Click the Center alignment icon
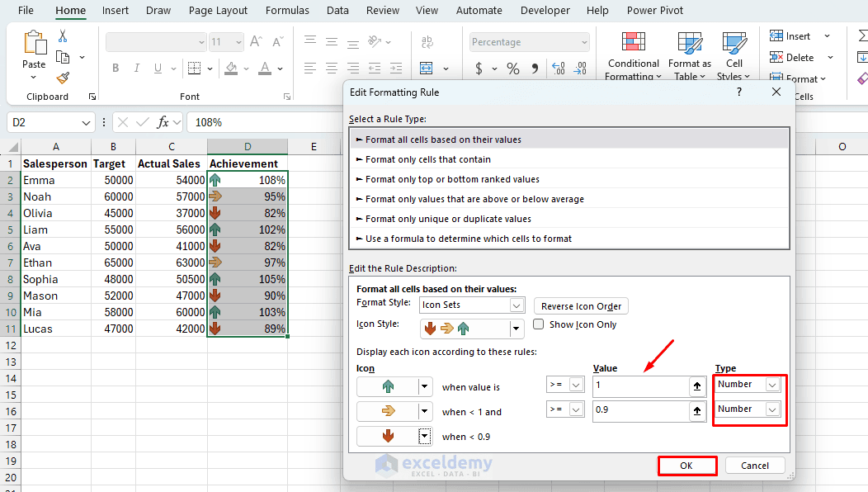The width and height of the screenshot is (868, 492). [x=332, y=69]
